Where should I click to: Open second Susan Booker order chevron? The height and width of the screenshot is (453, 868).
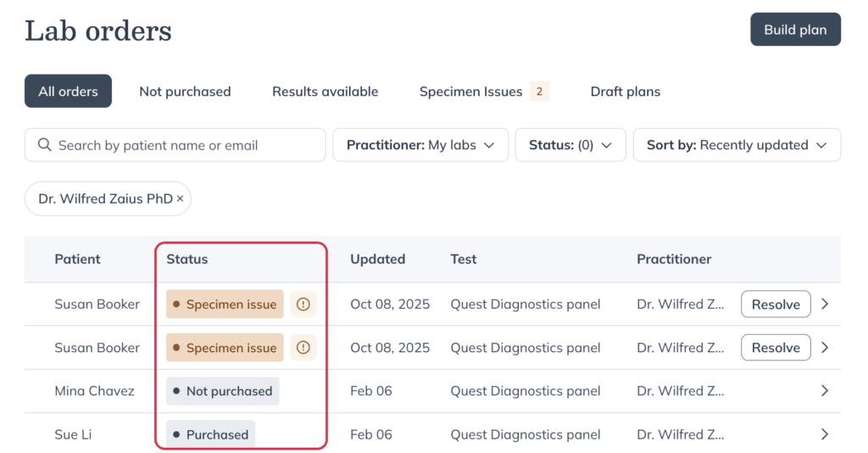click(x=825, y=347)
